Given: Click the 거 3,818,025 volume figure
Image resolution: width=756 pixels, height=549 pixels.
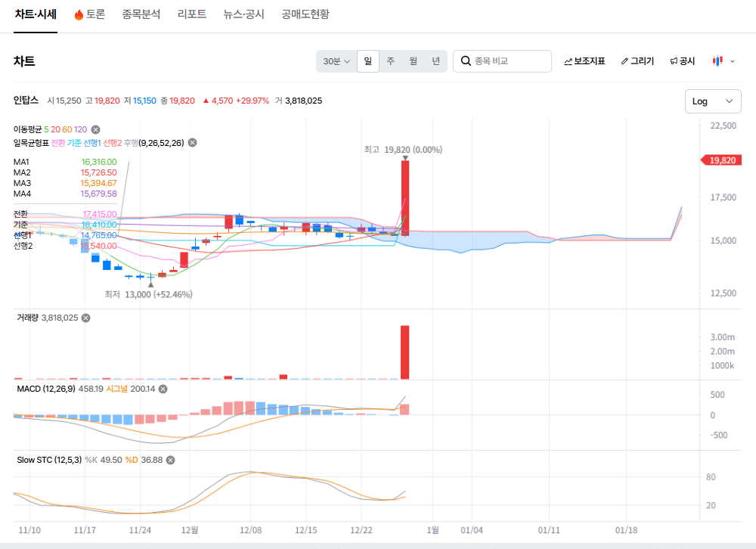Looking at the screenshot, I should click(299, 101).
